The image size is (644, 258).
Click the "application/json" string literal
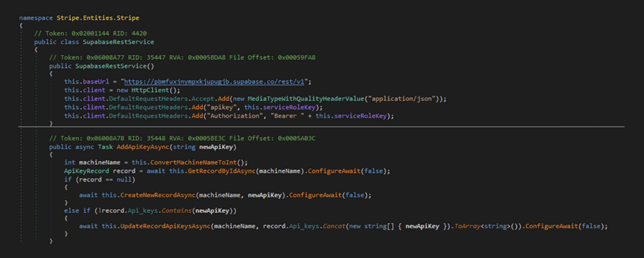pos(401,98)
